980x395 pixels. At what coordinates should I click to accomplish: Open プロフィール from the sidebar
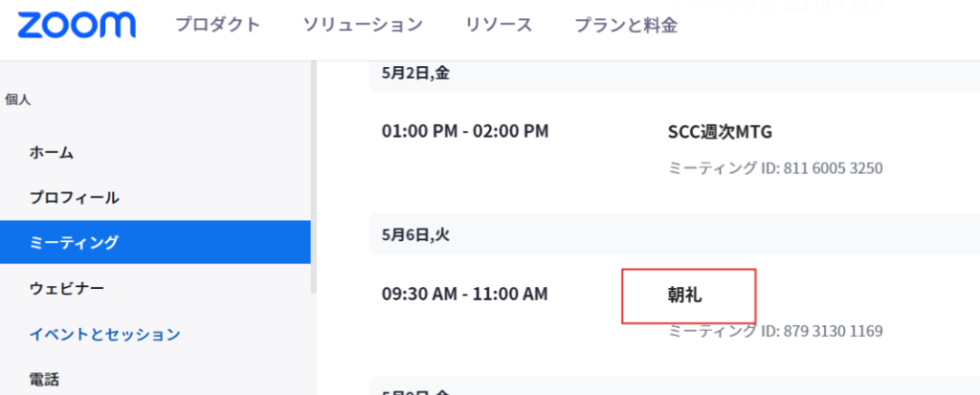pos(74,198)
